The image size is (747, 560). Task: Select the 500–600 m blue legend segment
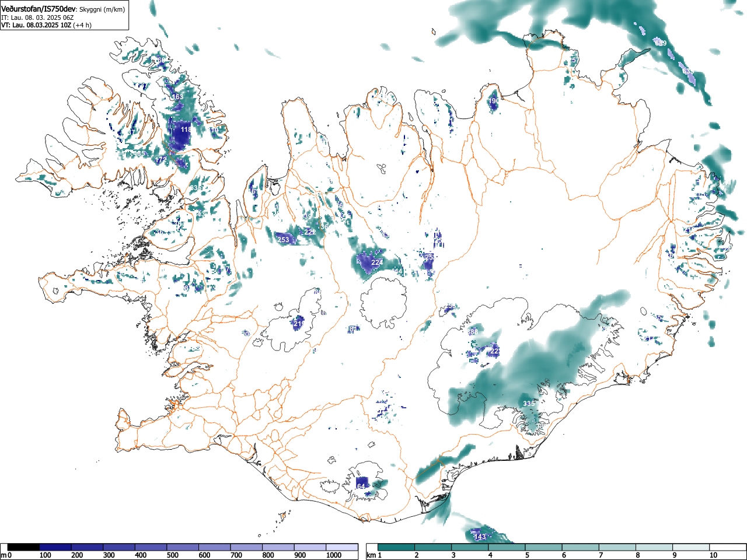click(183, 547)
